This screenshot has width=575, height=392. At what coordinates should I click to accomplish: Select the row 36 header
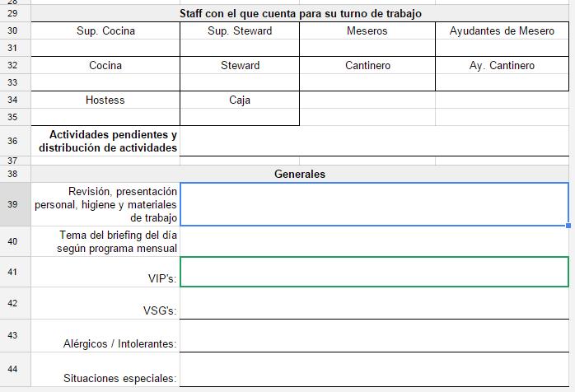[x=12, y=141]
